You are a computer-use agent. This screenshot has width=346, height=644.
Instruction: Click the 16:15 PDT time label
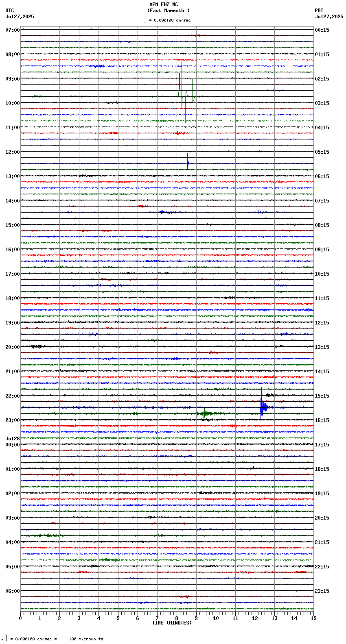coord(322,420)
